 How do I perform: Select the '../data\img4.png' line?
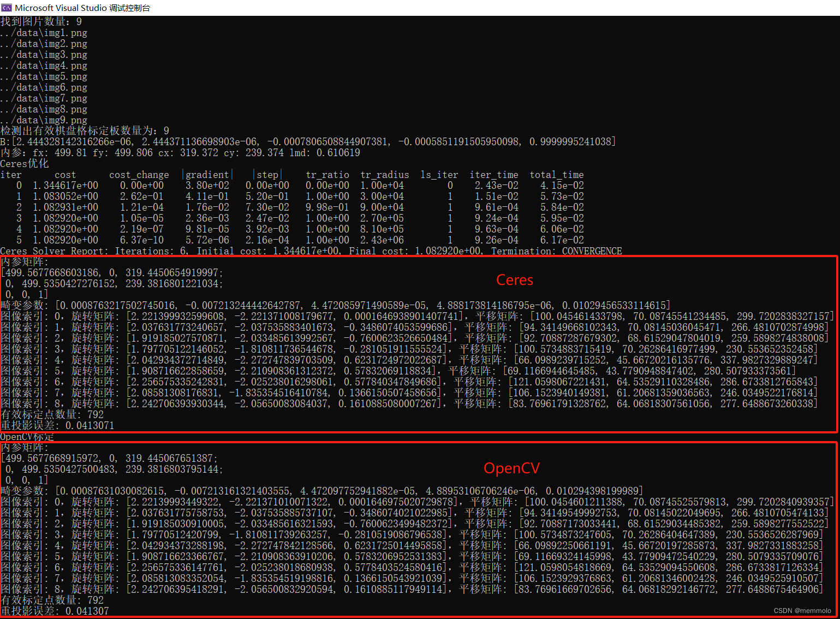coord(44,65)
